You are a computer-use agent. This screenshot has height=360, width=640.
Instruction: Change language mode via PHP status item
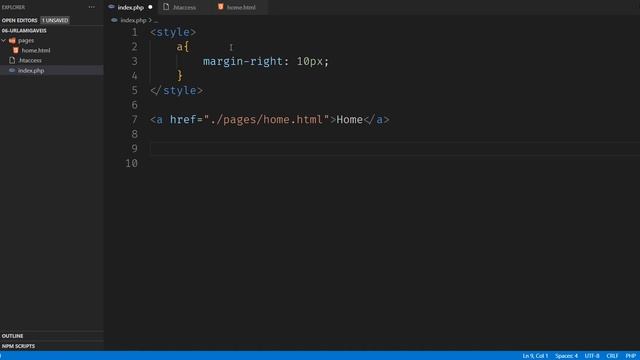(631, 356)
